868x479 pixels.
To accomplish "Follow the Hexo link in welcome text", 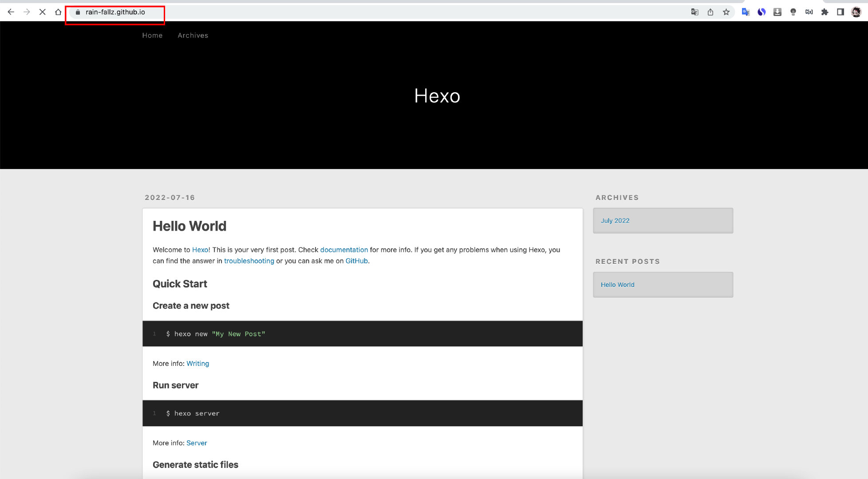I will [x=200, y=250].
